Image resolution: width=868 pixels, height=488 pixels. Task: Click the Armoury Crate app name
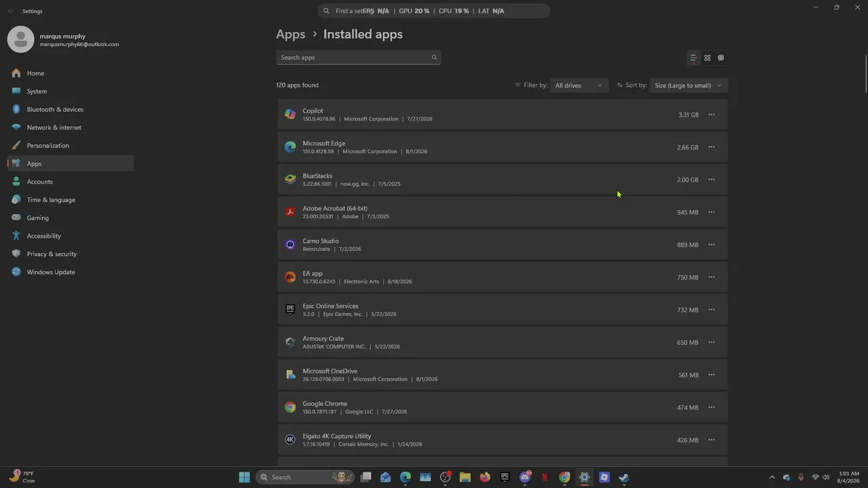pyautogui.click(x=323, y=338)
